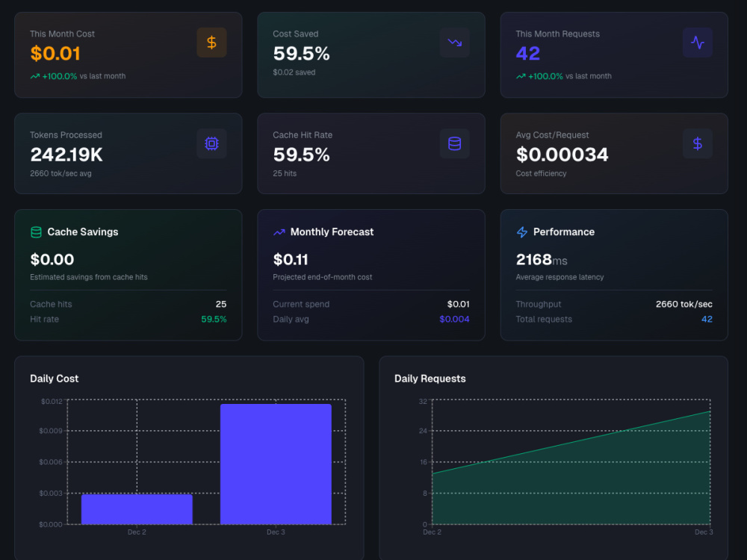Click the "Dec 3" label under Daily Cost chart

point(276,532)
